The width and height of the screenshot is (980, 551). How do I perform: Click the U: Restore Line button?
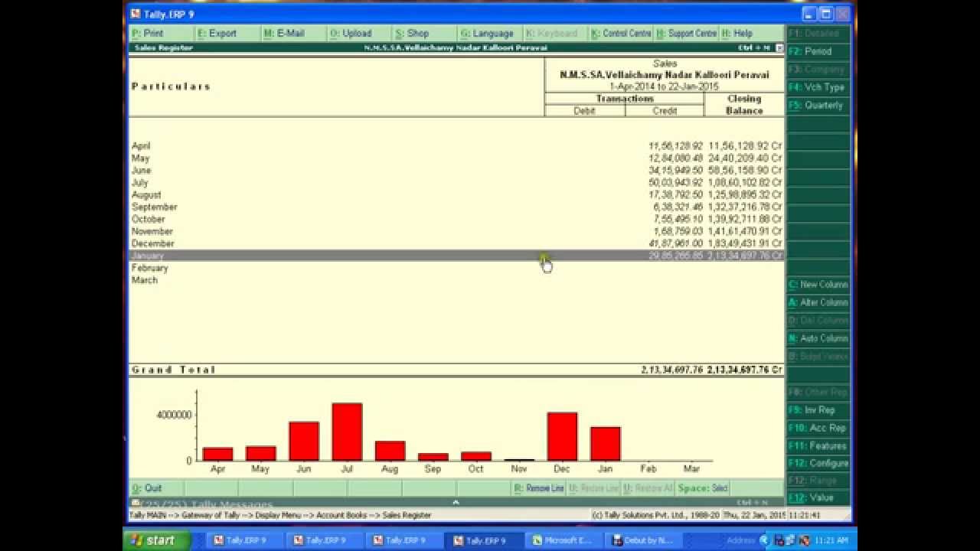coord(594,488)
